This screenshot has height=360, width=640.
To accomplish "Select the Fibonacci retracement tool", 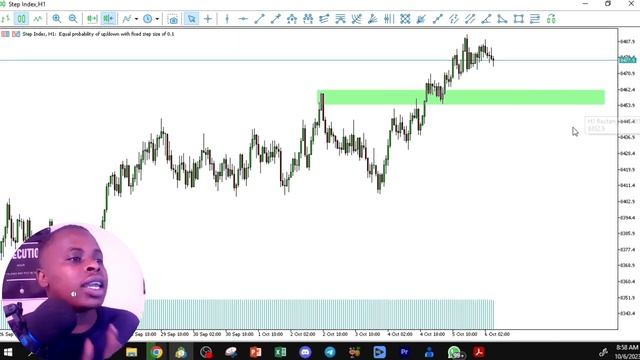I will point(340,19).
